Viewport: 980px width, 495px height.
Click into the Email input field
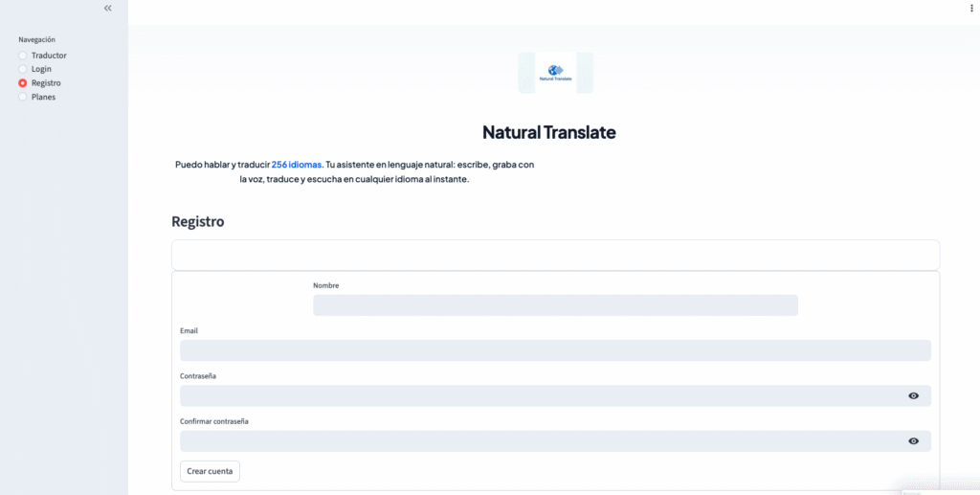point(555,350)
